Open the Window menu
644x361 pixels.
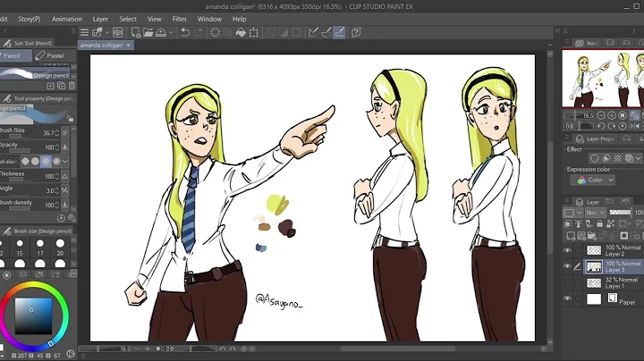pyautogui.click(x=209, y=19)
